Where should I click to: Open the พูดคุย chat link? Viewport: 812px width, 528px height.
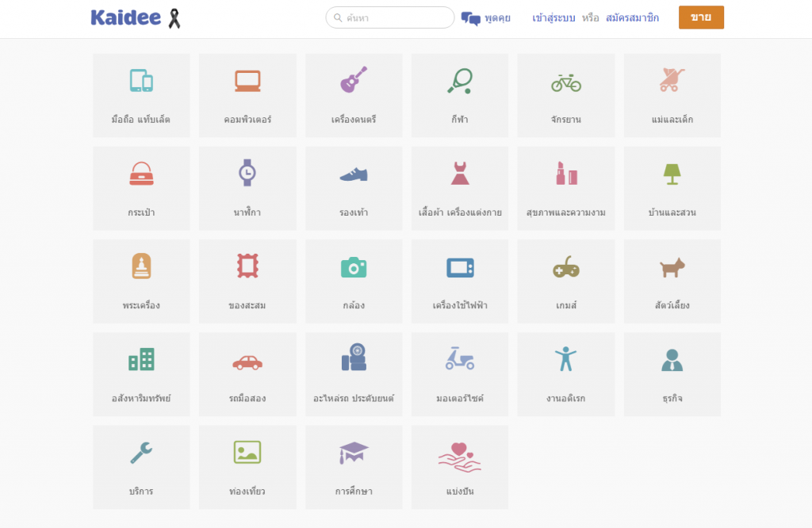click(x=486, y=18)
